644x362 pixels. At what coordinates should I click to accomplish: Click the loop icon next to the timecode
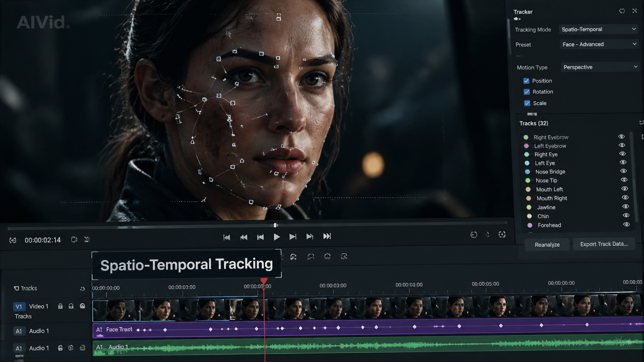click(74, 239)
